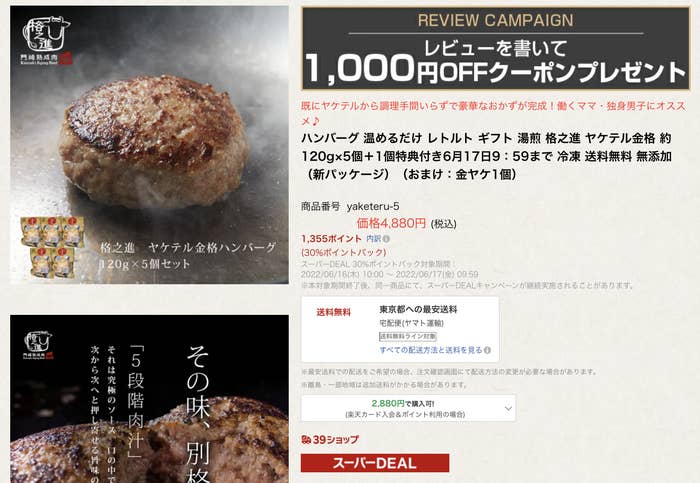
Task: Click the 送料無料ライン対象 badge
Action: (408, 337)
